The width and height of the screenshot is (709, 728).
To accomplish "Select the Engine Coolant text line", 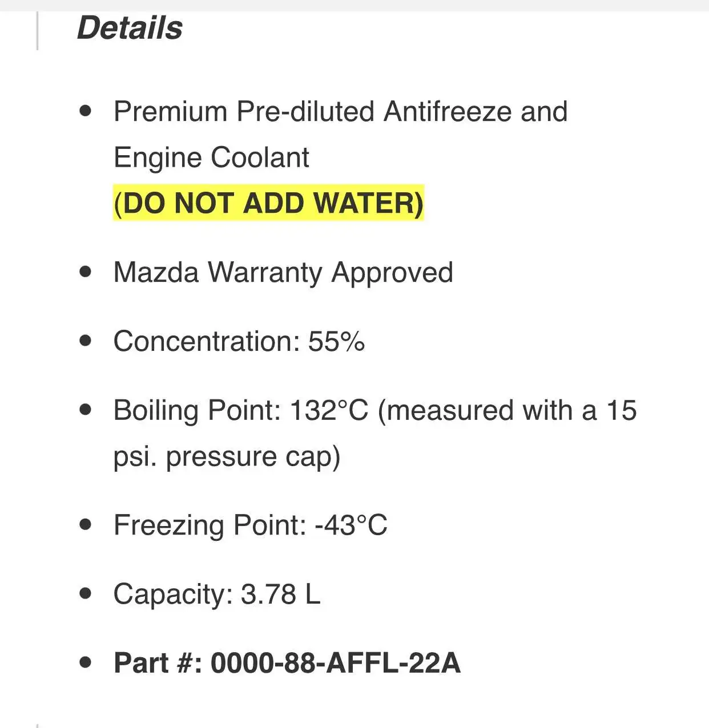I will point(211,157).
